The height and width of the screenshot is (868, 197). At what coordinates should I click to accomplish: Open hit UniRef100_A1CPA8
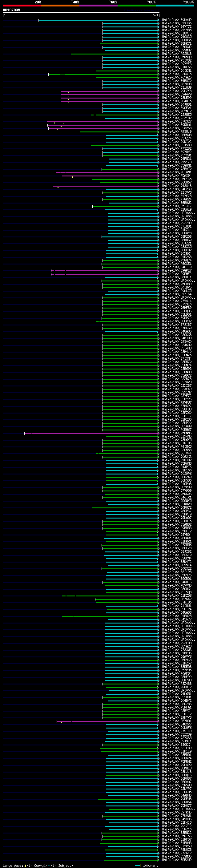click(x=177, y=484)
